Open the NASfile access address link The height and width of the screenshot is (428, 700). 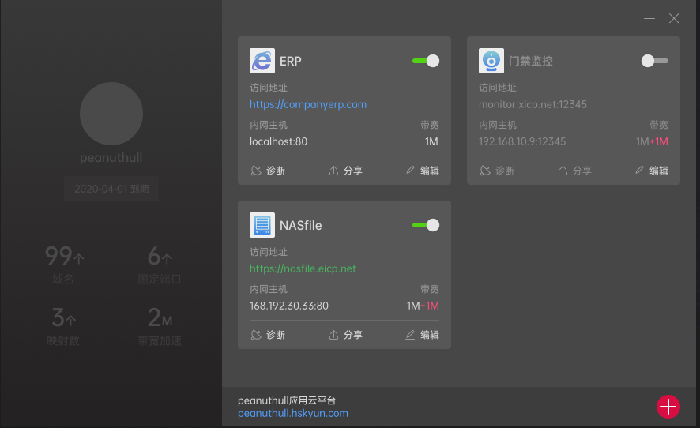tap(302, 268)
